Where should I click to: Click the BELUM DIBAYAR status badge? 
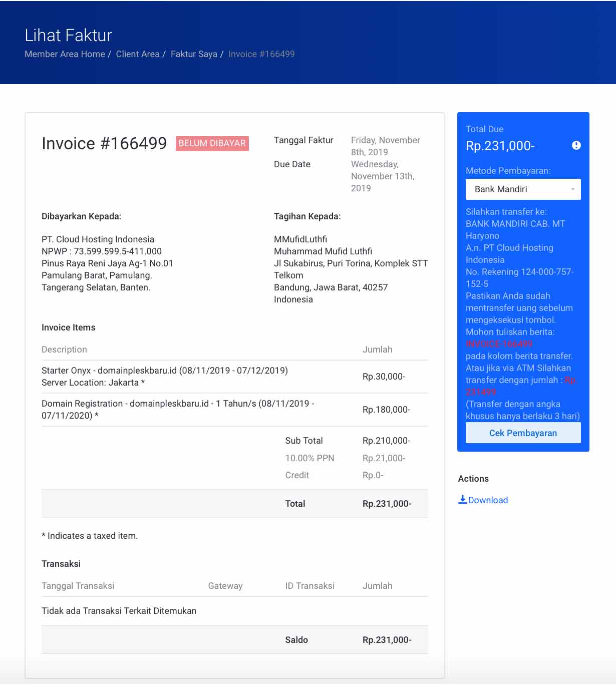point(212,144)
